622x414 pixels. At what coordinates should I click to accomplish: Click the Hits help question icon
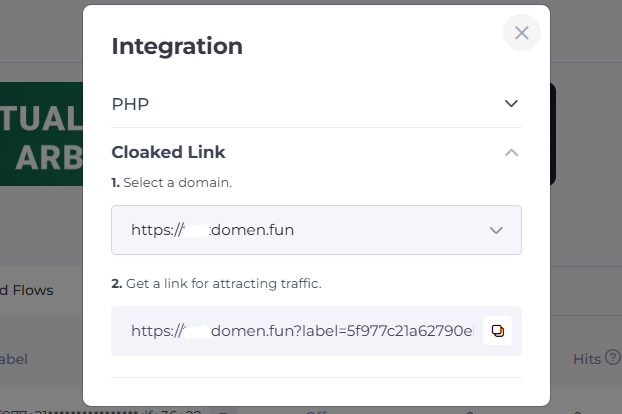pyautogui.click(x=612, y=358)
